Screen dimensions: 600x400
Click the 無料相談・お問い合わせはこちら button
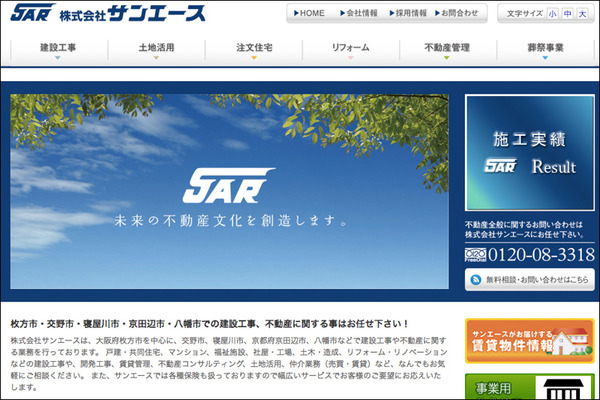tap(530, 280)
